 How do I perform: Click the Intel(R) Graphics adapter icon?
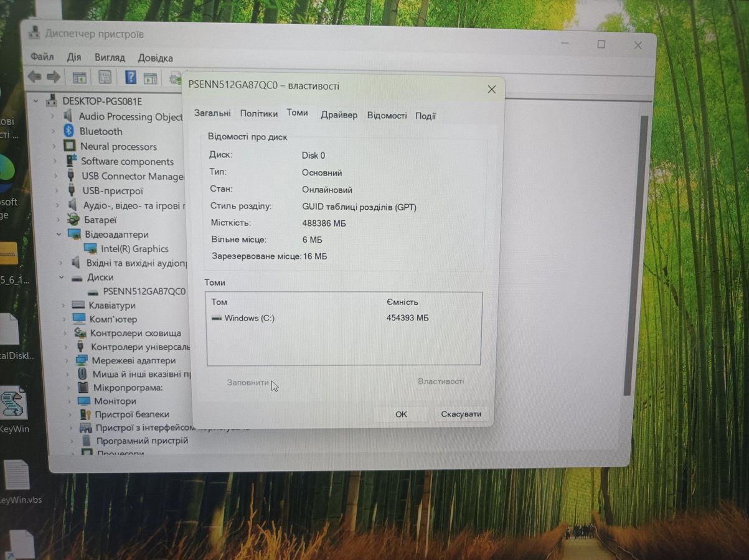tap(90, 249)
